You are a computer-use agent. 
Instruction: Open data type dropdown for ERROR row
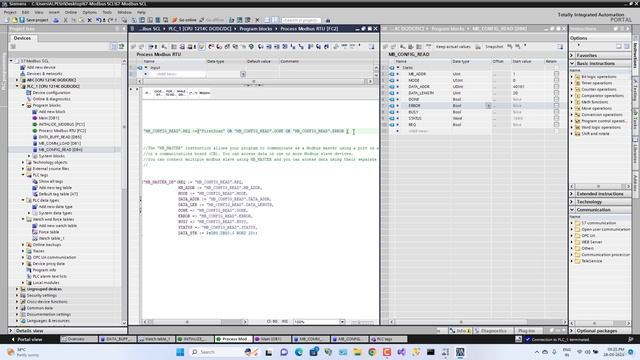click(488, 106)
